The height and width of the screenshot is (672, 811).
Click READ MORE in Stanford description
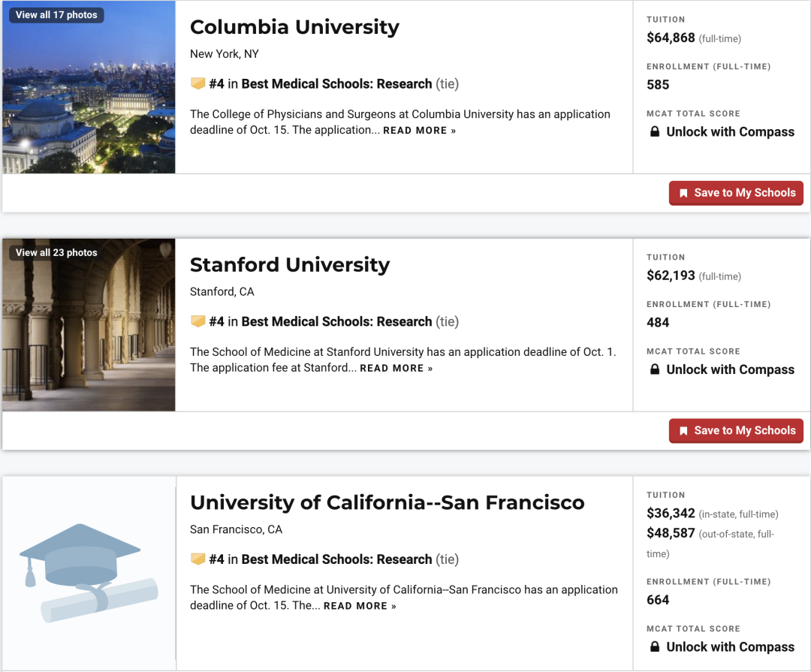point(396,369)
